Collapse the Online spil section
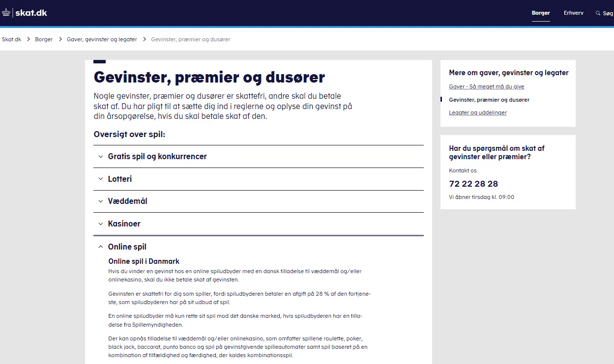The image size is (614, 364). [x=259, y=247]
